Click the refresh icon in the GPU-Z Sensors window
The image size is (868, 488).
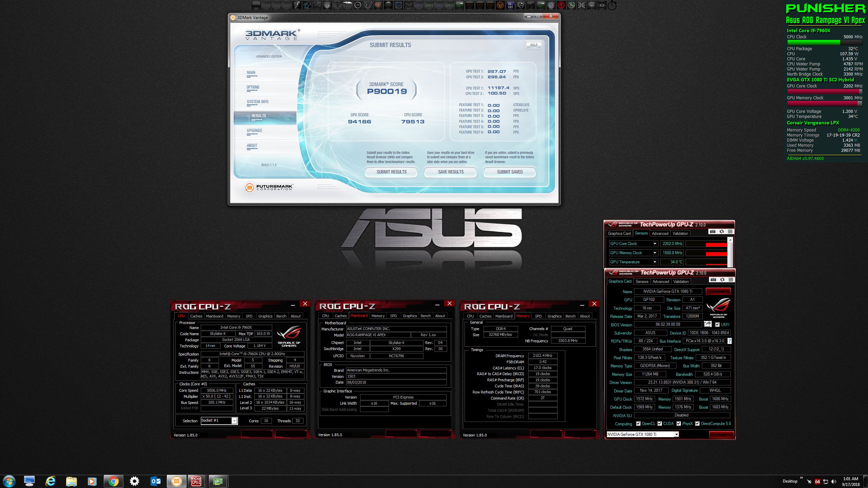pyautogui.click(x=722, y=231)
